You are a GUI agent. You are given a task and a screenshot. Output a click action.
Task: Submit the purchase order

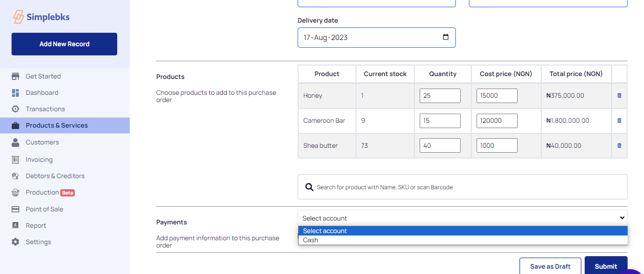tap(606, 266)
